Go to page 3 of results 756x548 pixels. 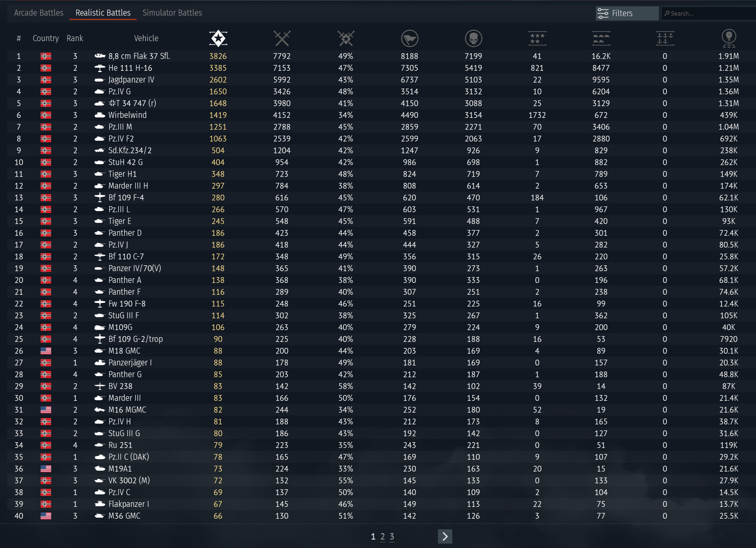tap(392, 536)
